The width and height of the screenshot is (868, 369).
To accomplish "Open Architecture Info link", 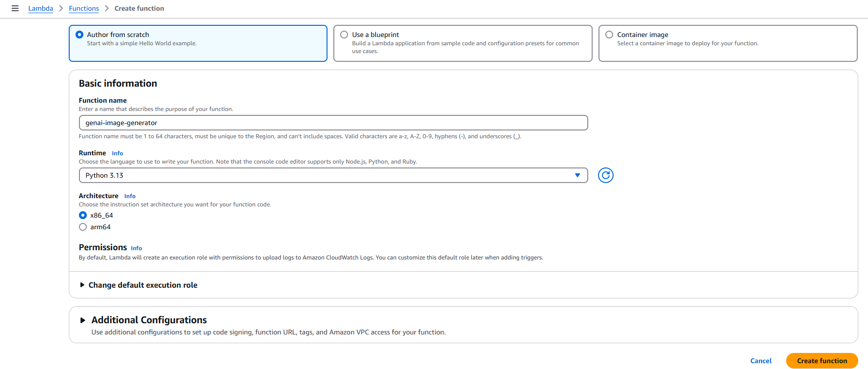I will pos(130,196).
